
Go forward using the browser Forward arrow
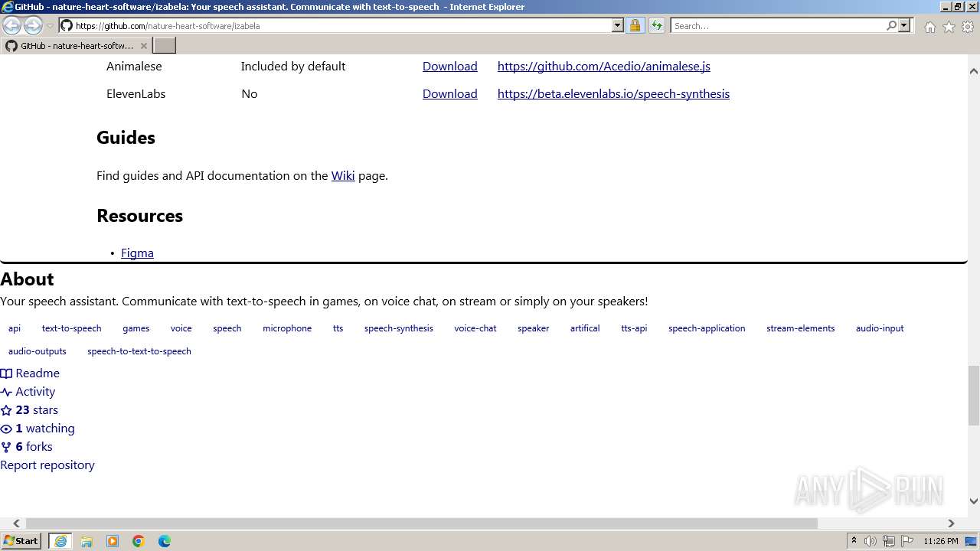pos(33,25)
